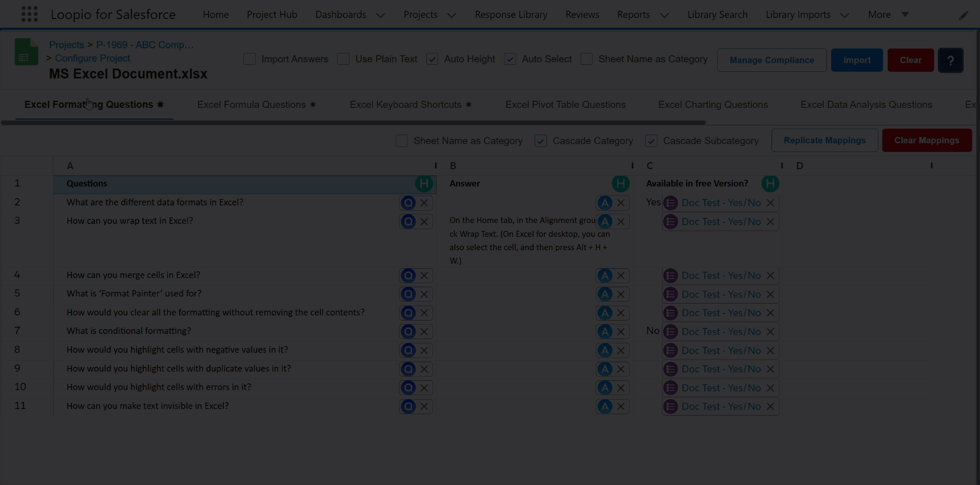
Task: Click the horizontal sheet tabs scrollbar
Action: pyautogui.click(x=353, y=123)
